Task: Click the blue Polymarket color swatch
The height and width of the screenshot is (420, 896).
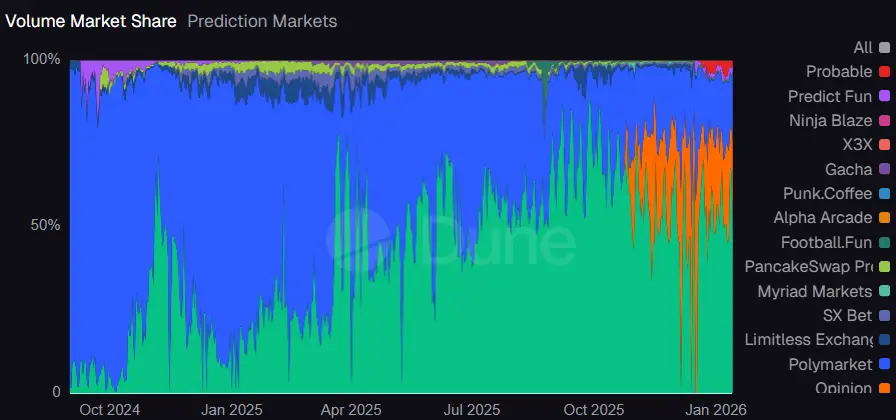Action: pyautogui.click(x=885, y=365)
